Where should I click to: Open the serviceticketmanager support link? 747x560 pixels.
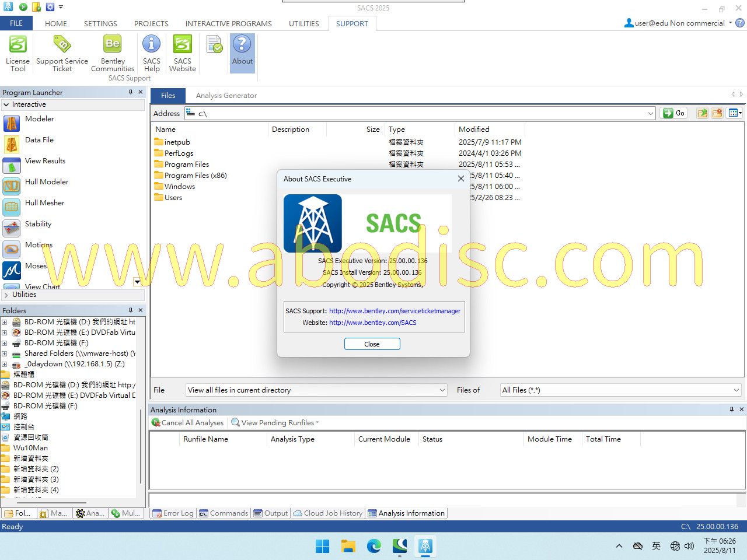pos(395,311)
